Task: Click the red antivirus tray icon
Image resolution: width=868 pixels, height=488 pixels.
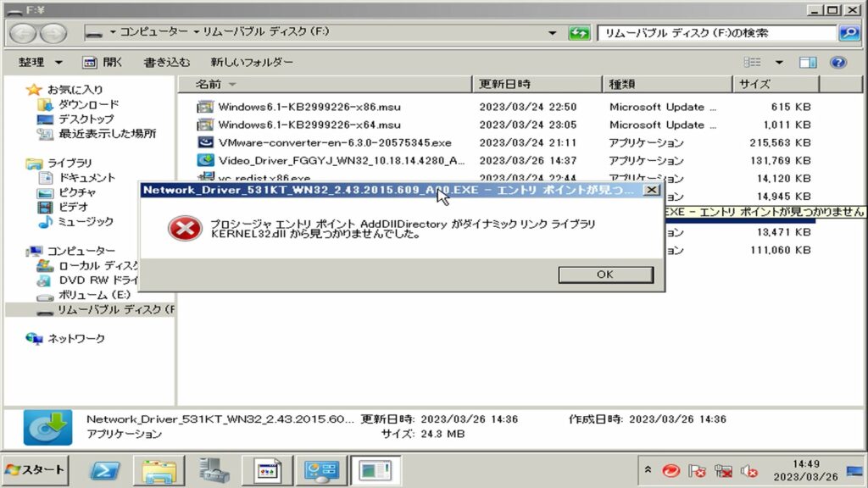Action: pos(671,471)
